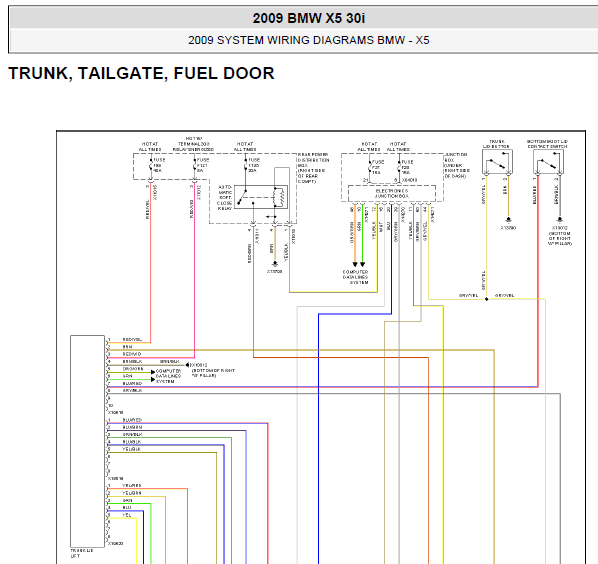This screenshot has width=598, height=564.
Task: Click the "TRUNK LID BUTTON" label
Action: click(496, 144)
